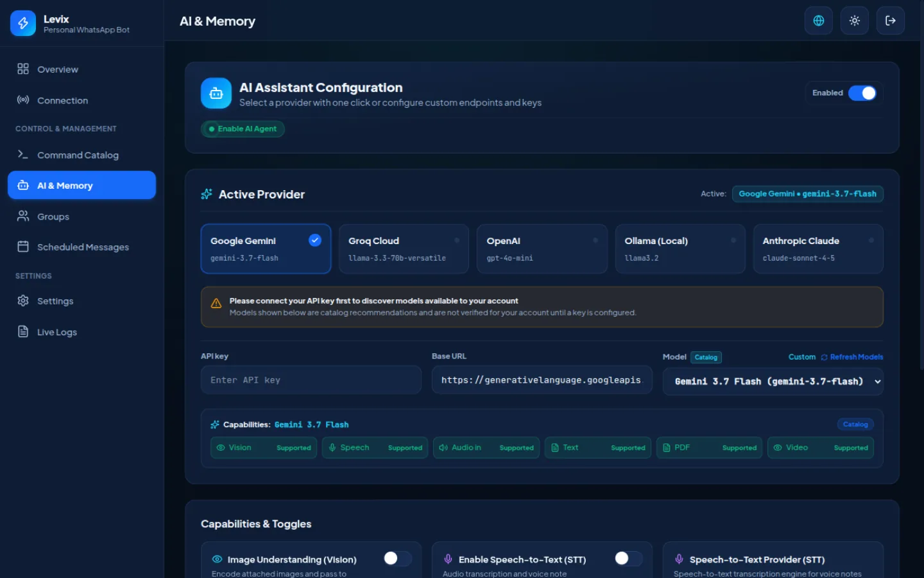Click the AI Assistant robot icon
Screen dimensions: 924x578
click(216, 94)
